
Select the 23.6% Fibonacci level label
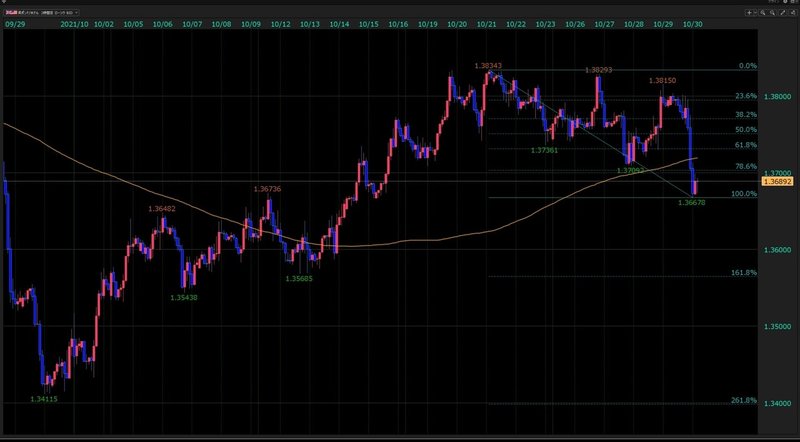[746, 96]
